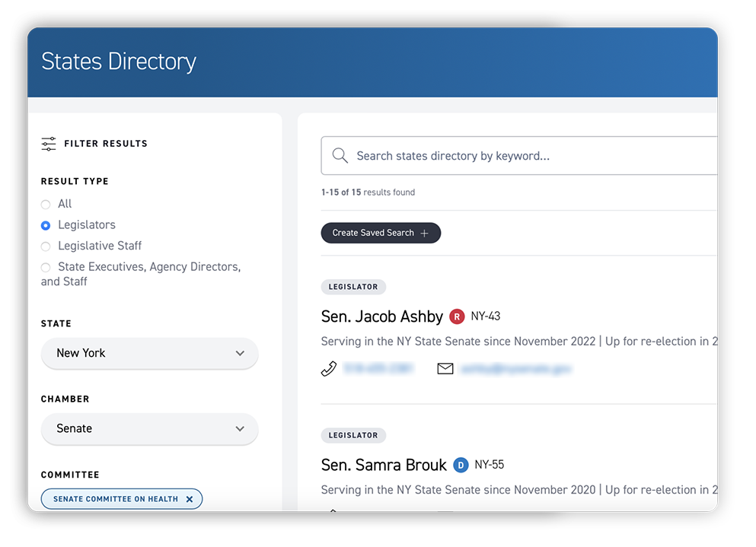
Task: Click the LEGISLATOR badge above Jacob Ashby
Action: coord(353,287)
